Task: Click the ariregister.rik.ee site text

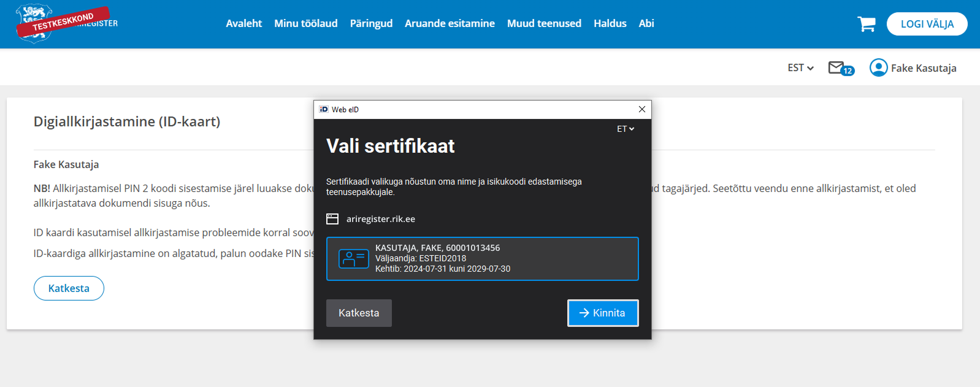Action: tap(381, 219)
